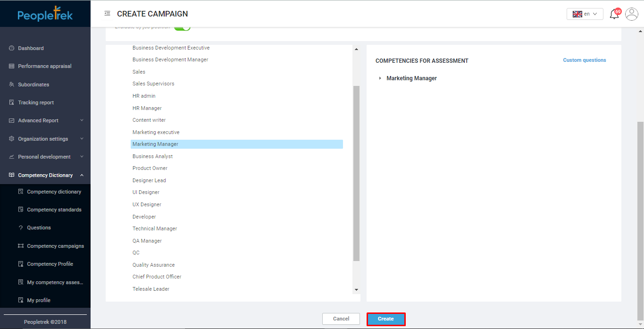The width and height of the screenshot is (644, 329).
Task: Click the Questions question-mark icon
Action: [21, 228]
